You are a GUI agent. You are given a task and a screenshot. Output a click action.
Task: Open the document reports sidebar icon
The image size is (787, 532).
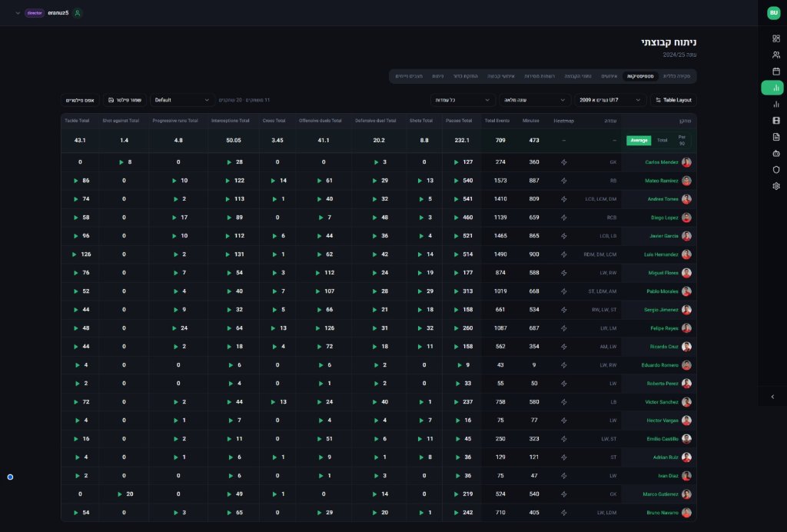click(x=776, y=137)
